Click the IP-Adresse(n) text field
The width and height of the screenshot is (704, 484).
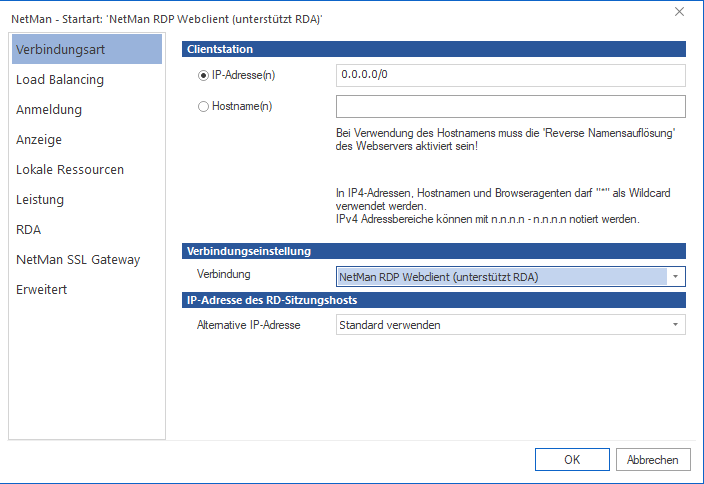pos(510,75)
